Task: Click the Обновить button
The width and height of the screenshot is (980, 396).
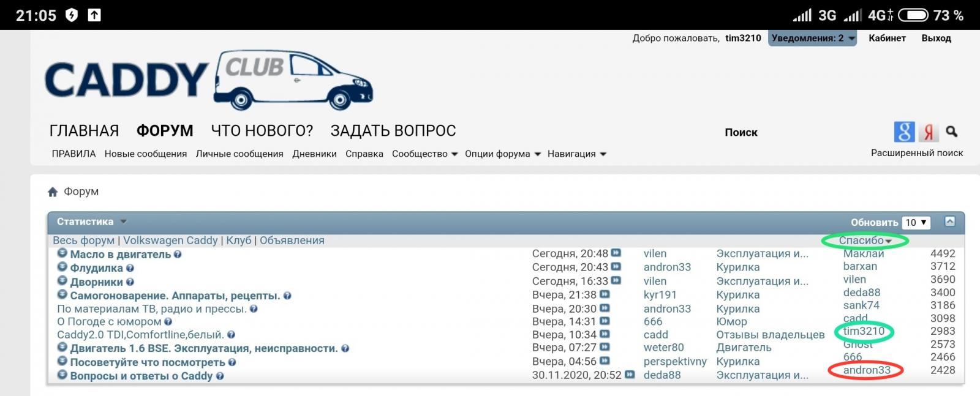Action: click(x=874, y=222)
